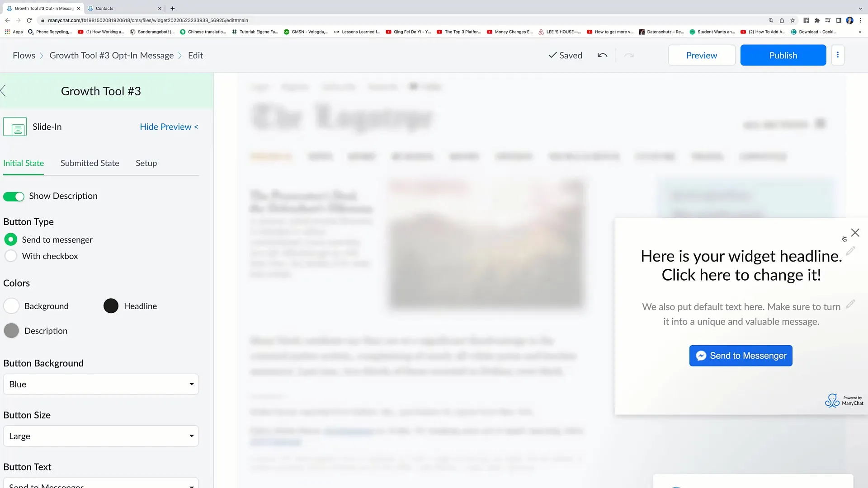The width and height of the screenshot is (868, 488).
Task: Enable the With checkbox radio button
Action: 11,256
